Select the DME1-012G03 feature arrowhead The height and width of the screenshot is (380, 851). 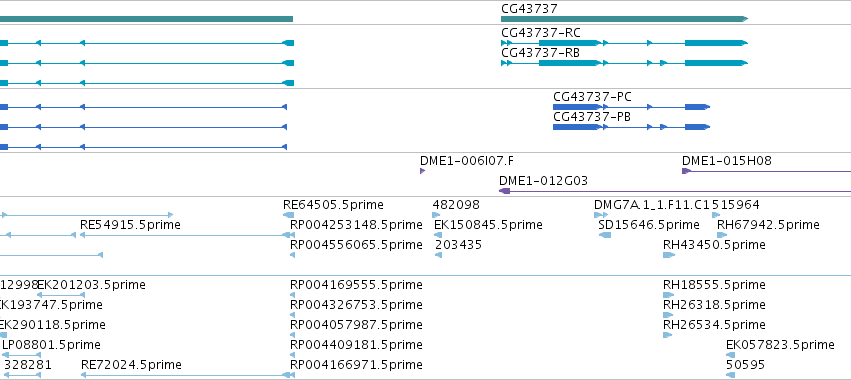coord(504,191)
